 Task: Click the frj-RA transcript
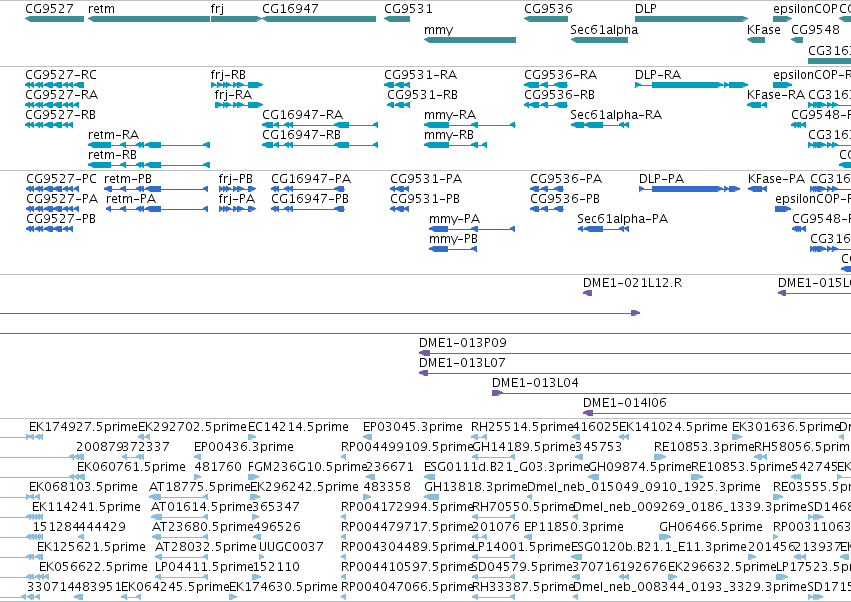(x=239, y=105)
